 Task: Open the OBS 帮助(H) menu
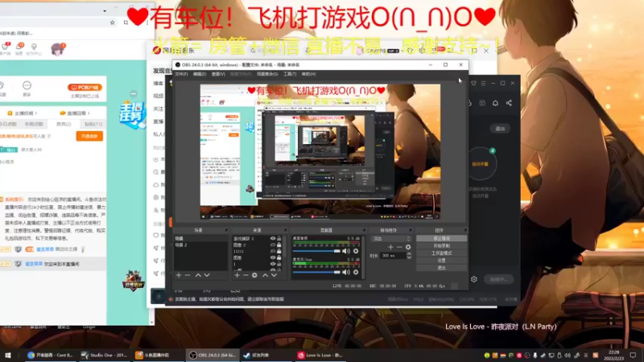tap(308, 74)
